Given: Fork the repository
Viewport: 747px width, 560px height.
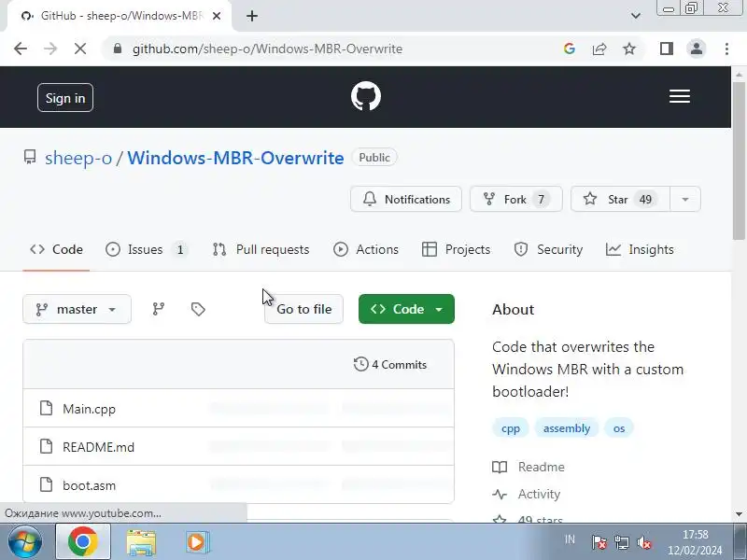Looking at the screenshot, I should [516, 199].
